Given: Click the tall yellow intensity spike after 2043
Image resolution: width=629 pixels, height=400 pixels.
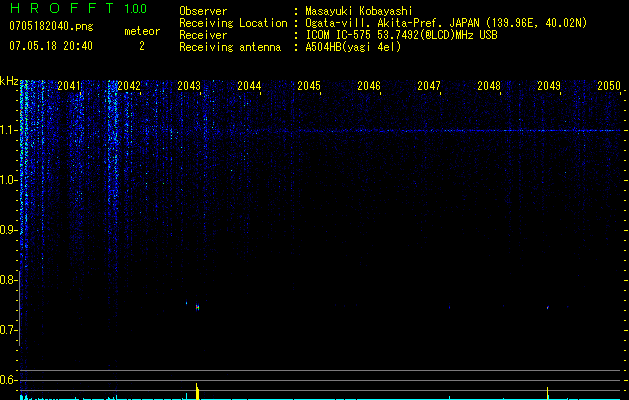Looking at the screenshot, I should click(197, 391).
